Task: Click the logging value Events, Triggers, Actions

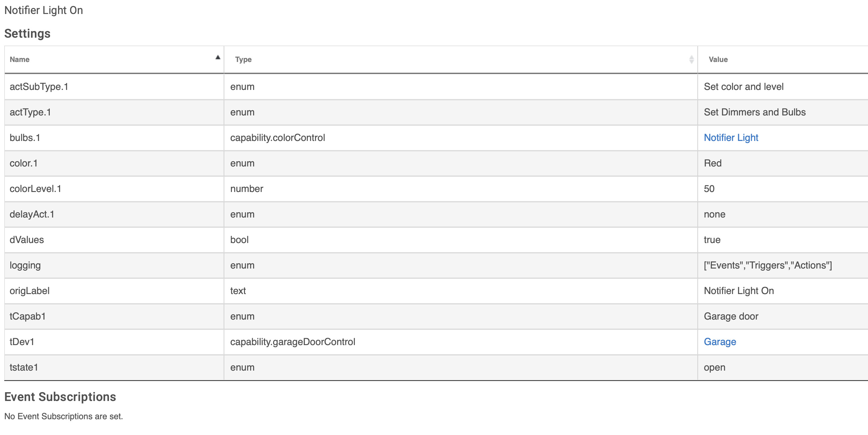Action: point(768,265)
